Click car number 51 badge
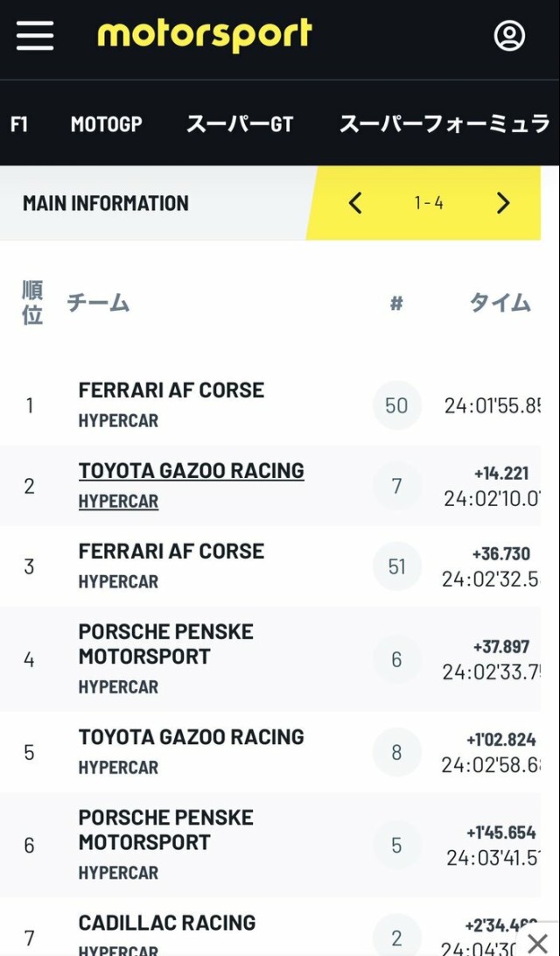 point(396,566)
